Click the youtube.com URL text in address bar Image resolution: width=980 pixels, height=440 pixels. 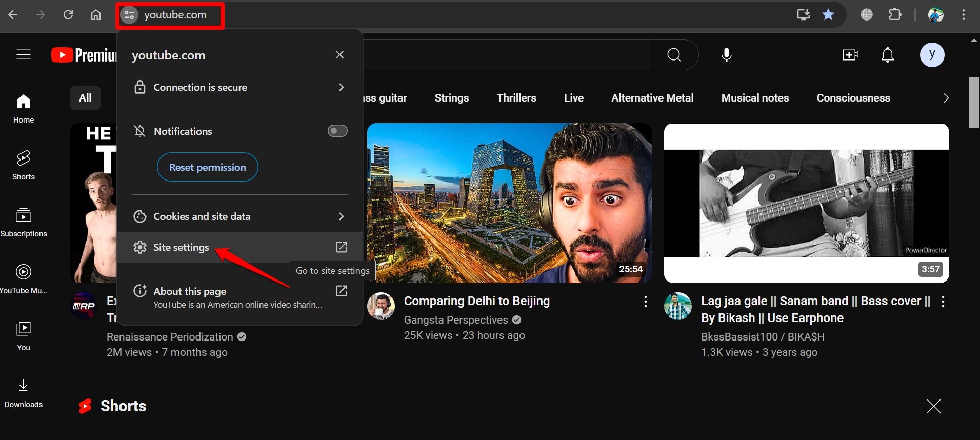click(x=175, y=15)
